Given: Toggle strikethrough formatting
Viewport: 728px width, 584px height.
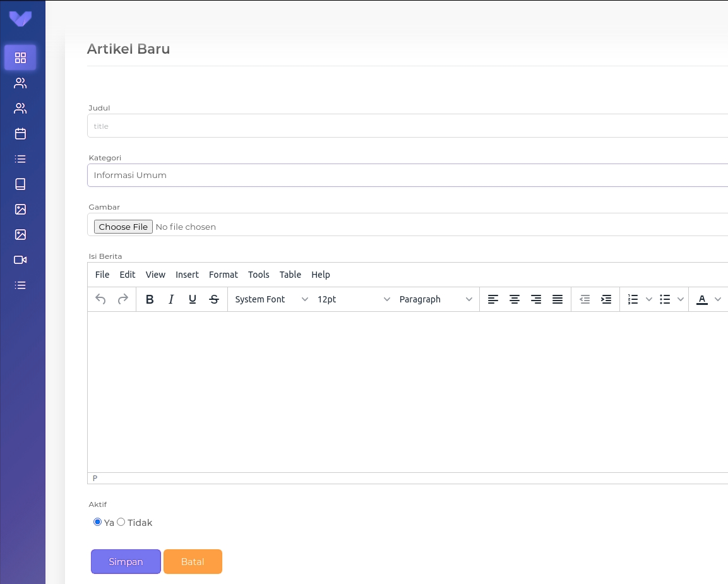Looking at the screenshot, I should click(x=214, y=299).
